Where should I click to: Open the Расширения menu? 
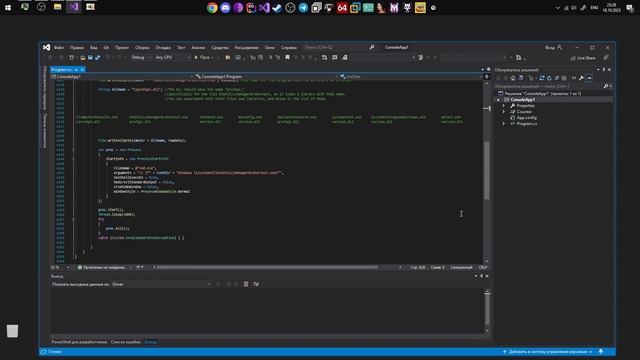247,48
